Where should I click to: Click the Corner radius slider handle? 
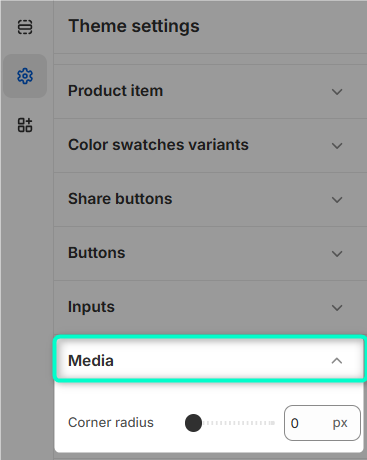click(x=193, y=423)
